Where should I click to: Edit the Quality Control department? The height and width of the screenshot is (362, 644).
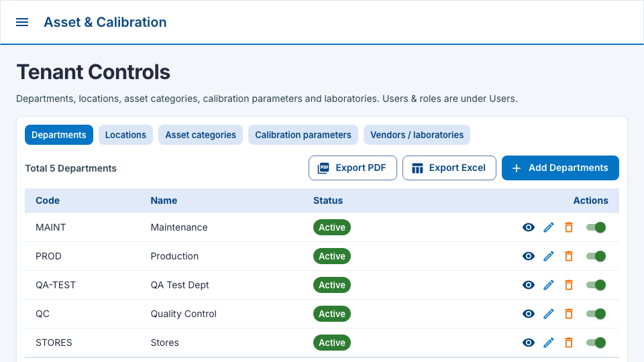pyautogui.click(x=549, y=314)
